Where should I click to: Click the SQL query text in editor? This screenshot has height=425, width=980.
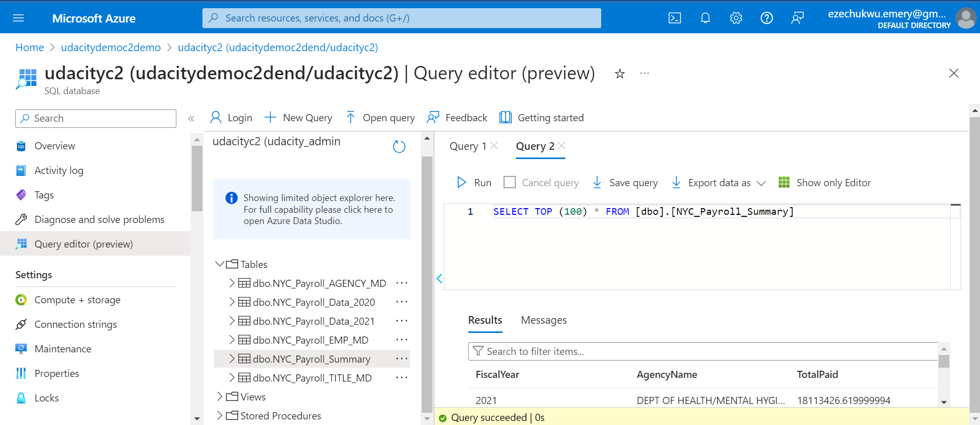click(x=643, y=212)
